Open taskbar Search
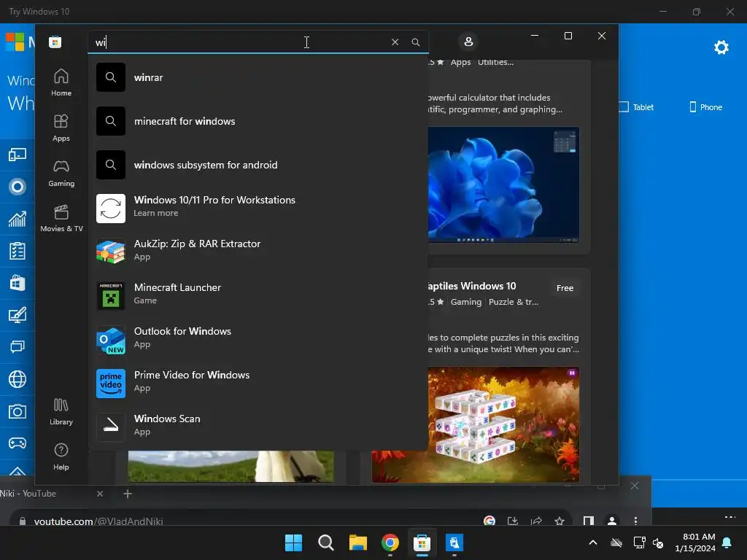Screen dimensions: 747x560 coord(326,542)
